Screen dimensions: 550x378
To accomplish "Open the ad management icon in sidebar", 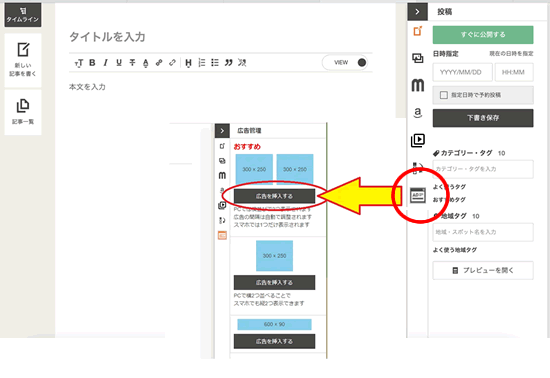I will [418, 195].
